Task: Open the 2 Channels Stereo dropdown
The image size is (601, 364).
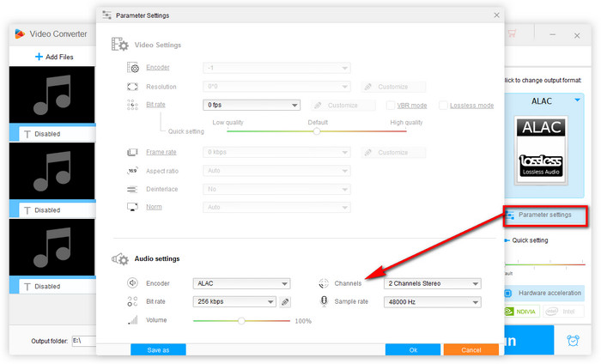Action: (x=433, y=283)
